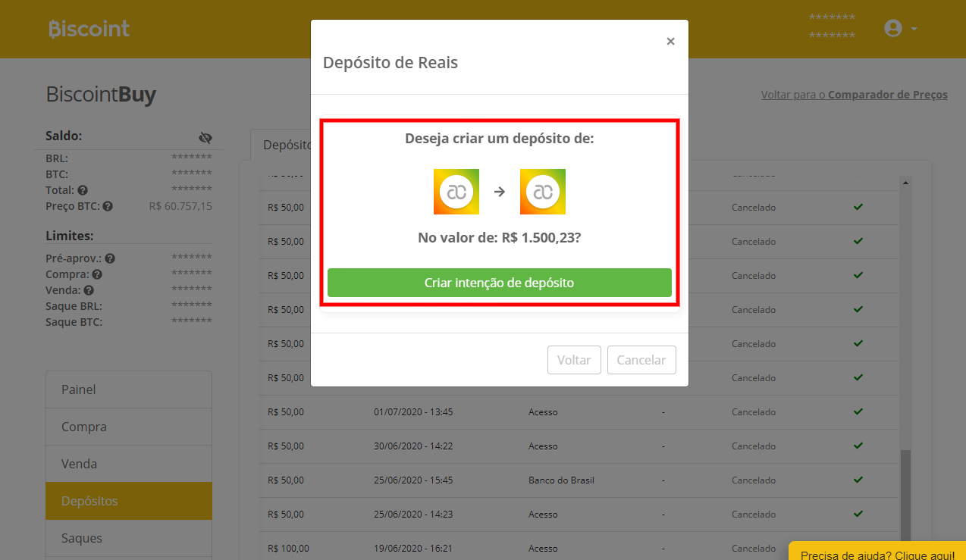Image resolution: width=966 pixels, height=560 pixels.
Task: Click Criar intenção de depósito button
Action: pos(499,283)
